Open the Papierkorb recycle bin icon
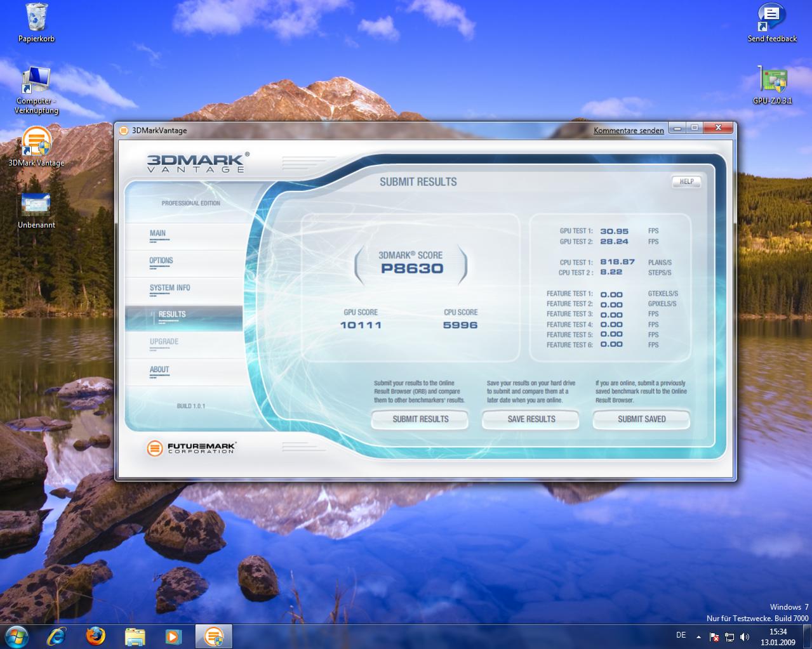 [36, 23]
